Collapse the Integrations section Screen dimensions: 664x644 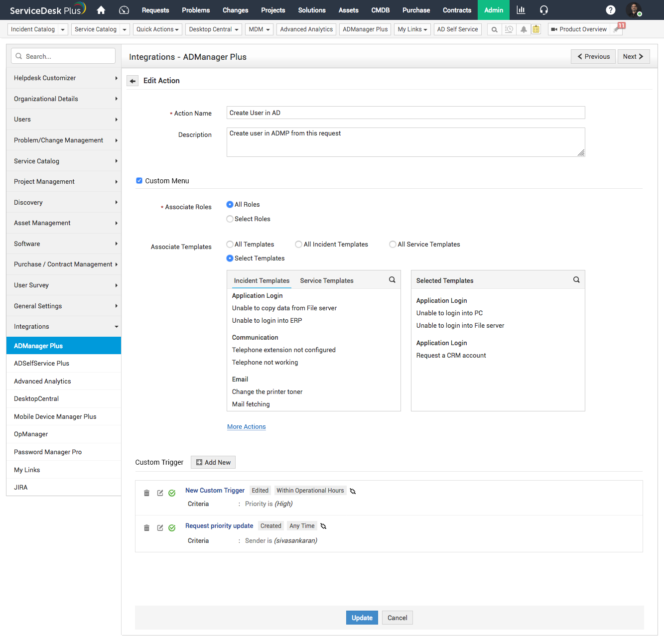tap(64, 327)
